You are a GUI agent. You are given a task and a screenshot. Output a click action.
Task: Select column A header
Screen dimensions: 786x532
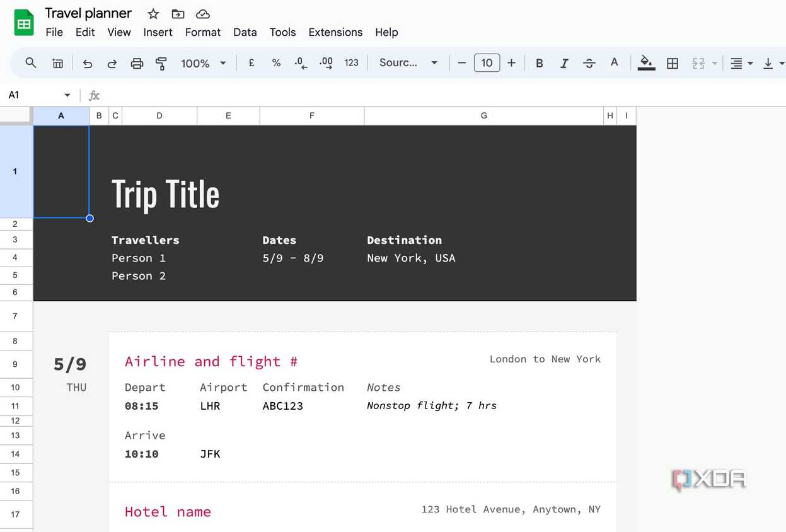point(61,116)
